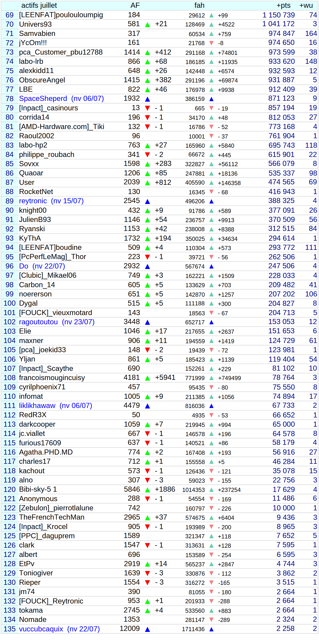Open the liklikhawaw (nv 06/07) link
The image size is (319, 644).
[56, 406]
